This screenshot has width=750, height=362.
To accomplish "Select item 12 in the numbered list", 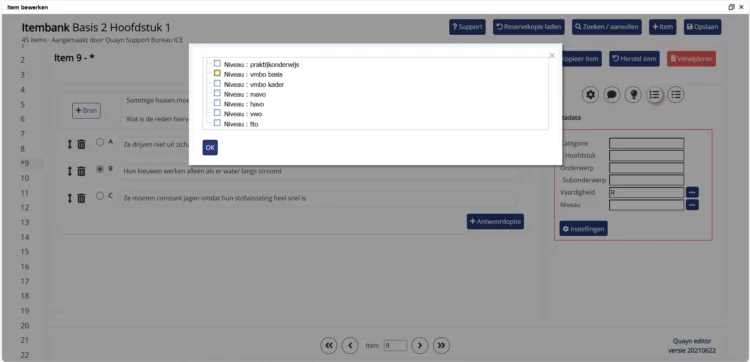I will pyautogui.click(x=25, y=208).
